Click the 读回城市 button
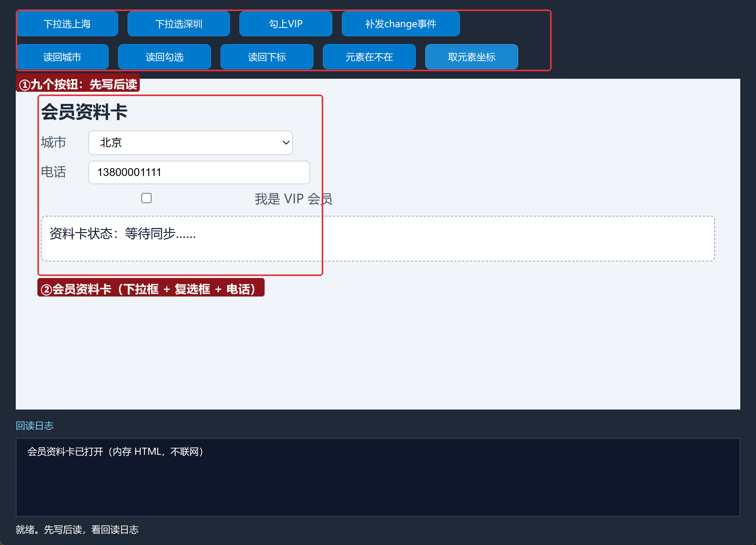 pyautogui.click(x=62, y=57)
